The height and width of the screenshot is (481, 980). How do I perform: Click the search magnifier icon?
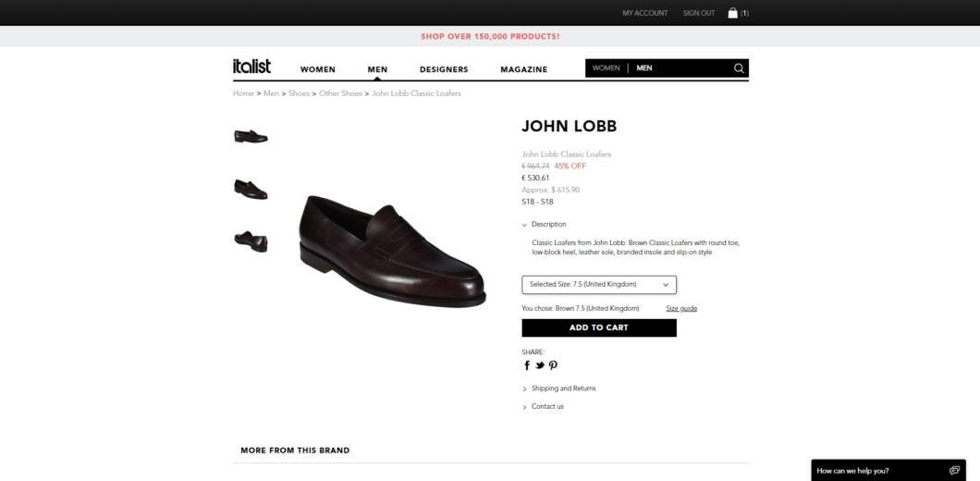pos(739,68)
